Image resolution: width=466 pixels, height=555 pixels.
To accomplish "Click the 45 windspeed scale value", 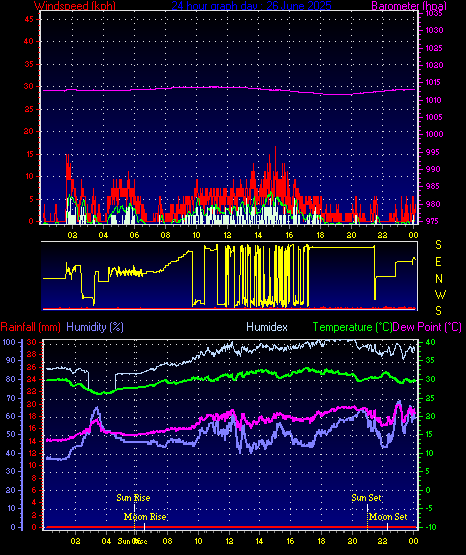I will pos(29,19).
